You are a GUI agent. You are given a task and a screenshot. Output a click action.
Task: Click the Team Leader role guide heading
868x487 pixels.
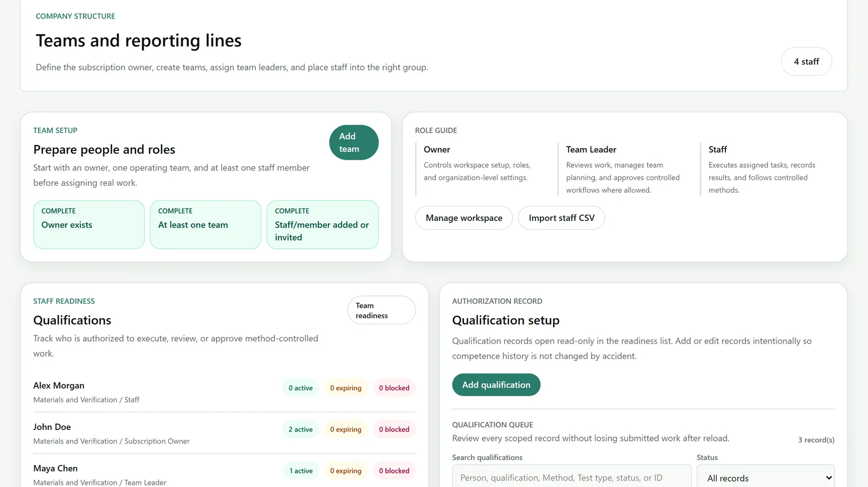pos(591,149)
